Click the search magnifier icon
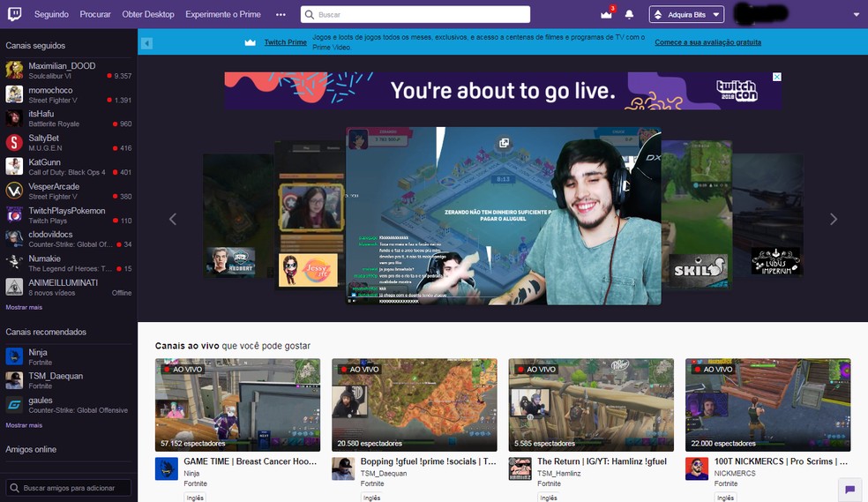Viewport: 868px width, 502px height. 310,14
